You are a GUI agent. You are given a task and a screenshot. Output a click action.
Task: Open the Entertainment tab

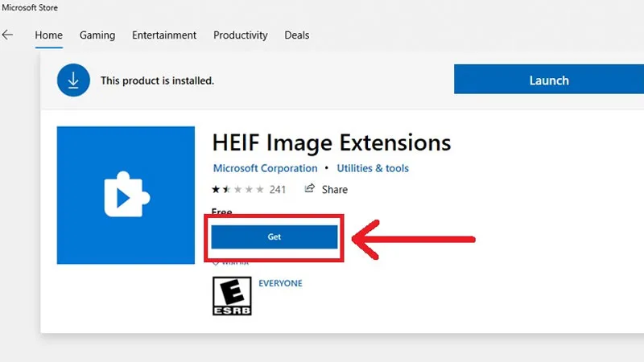click(x=164, y=35)
